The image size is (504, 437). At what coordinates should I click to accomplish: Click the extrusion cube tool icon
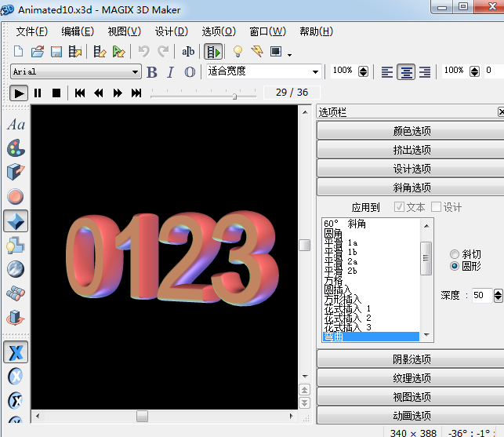pos(16,172)
